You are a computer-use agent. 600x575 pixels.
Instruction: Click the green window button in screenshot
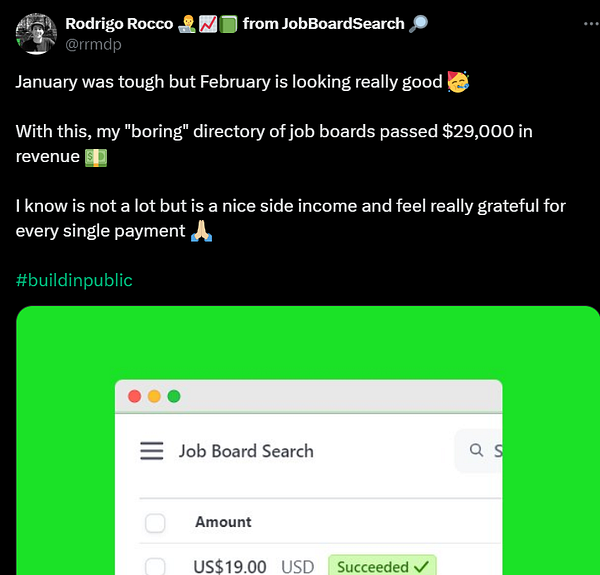(x=174, y=396)
